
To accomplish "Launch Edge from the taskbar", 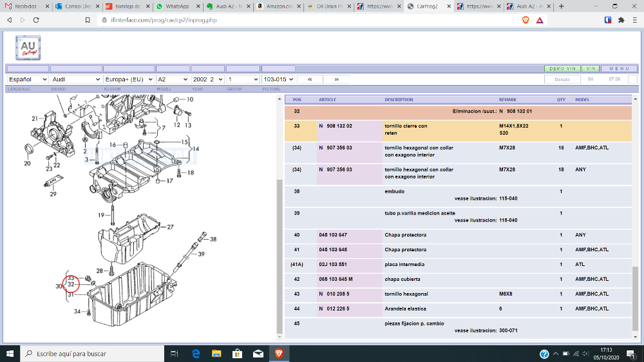I will click(x=196, y=354).
